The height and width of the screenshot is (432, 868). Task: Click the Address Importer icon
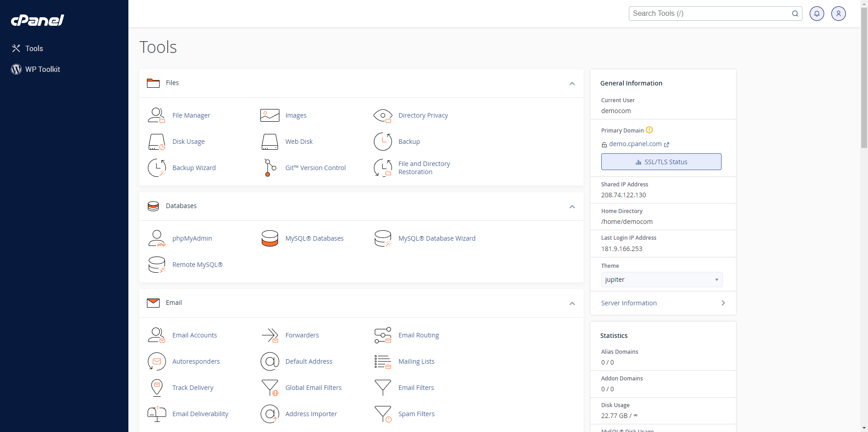269,414
